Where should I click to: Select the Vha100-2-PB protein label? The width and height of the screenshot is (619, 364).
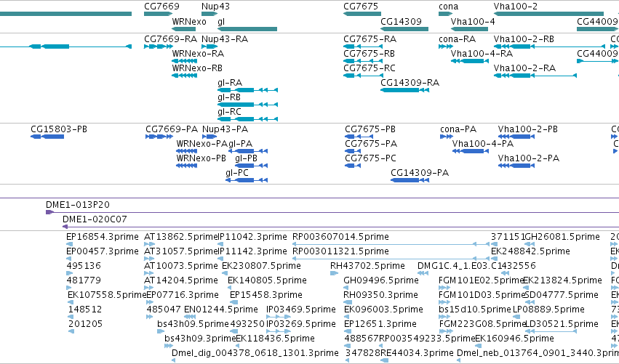pos(528,129)
